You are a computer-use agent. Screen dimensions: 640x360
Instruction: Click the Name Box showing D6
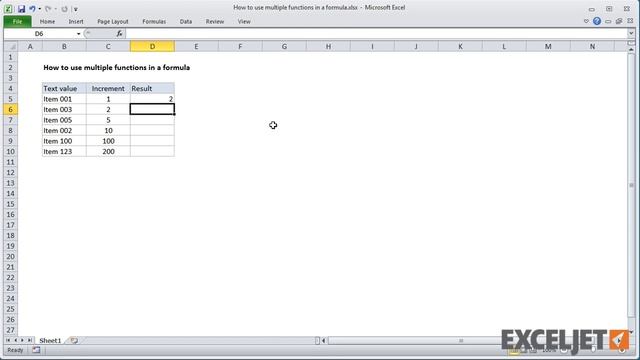click(39, 33)
